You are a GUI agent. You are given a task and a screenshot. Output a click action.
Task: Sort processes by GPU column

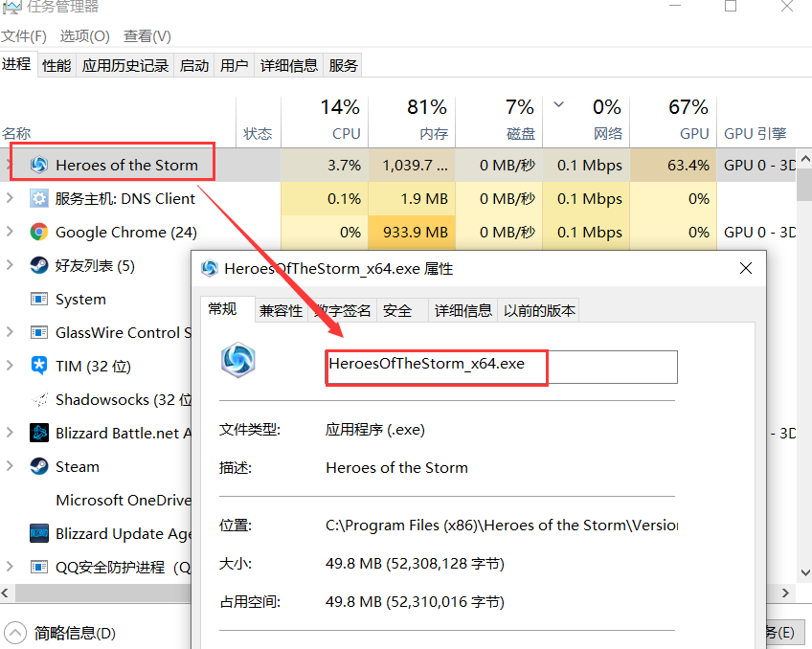click(x=673, y=122)
